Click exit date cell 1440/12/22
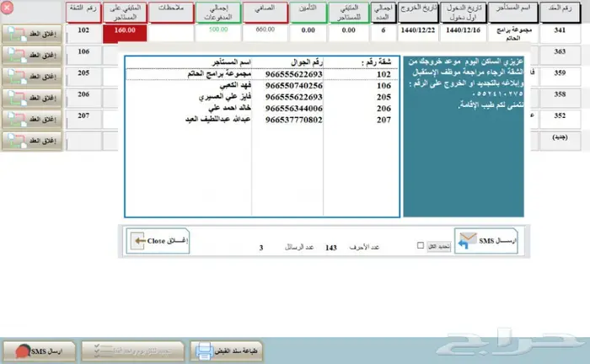590x364 pixels. click(x=418, y=33)
